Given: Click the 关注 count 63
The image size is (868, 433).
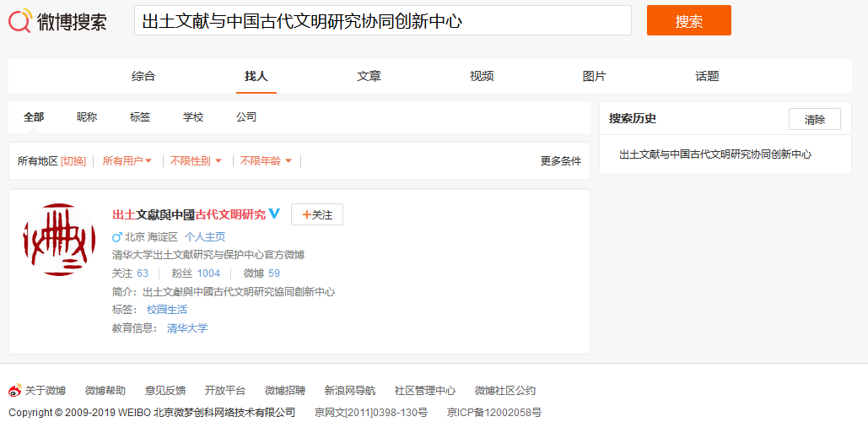Looking at the screenshot, I should point(143,273).
